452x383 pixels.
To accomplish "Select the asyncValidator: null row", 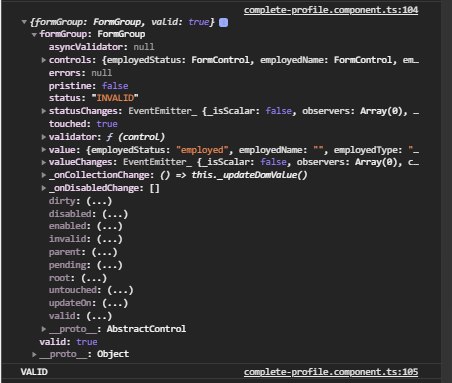I will pyautogui.click(x=102, y=47).
